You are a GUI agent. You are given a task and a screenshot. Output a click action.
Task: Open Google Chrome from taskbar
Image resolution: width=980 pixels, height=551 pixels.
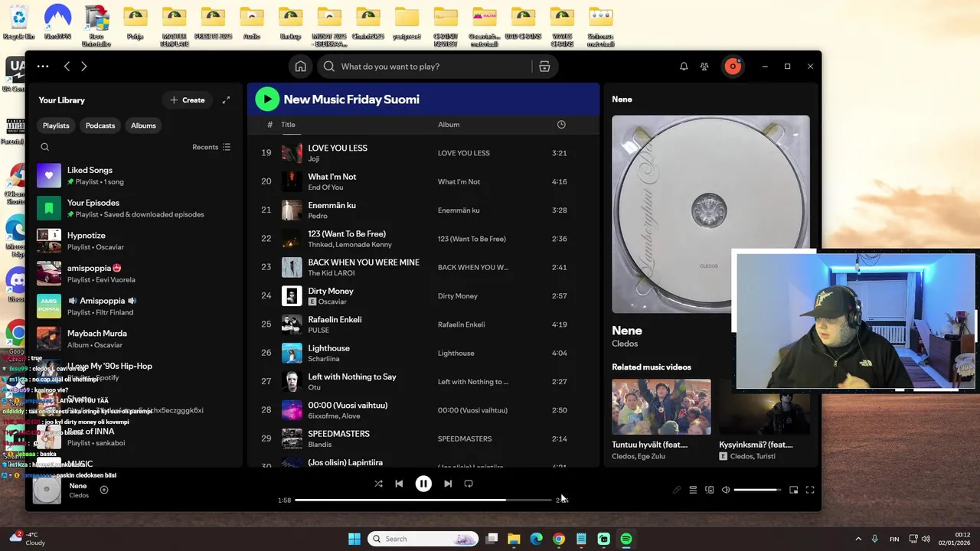pos(559,539)
